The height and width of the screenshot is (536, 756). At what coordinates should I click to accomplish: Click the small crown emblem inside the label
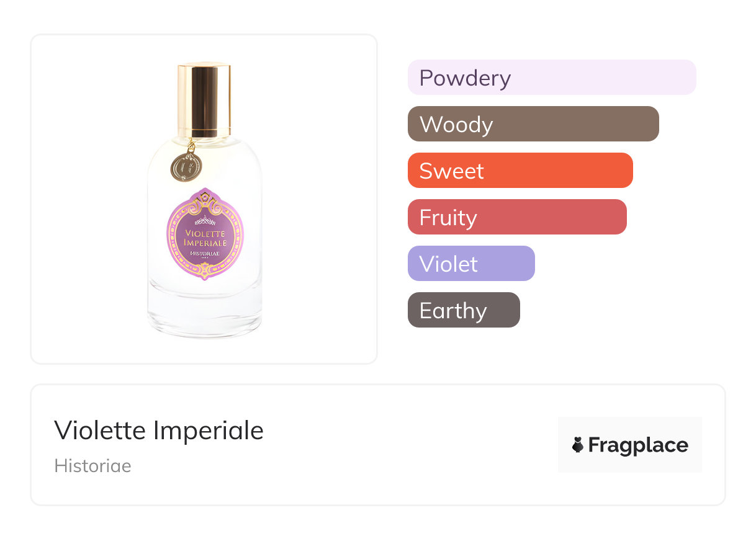[205, 219]
